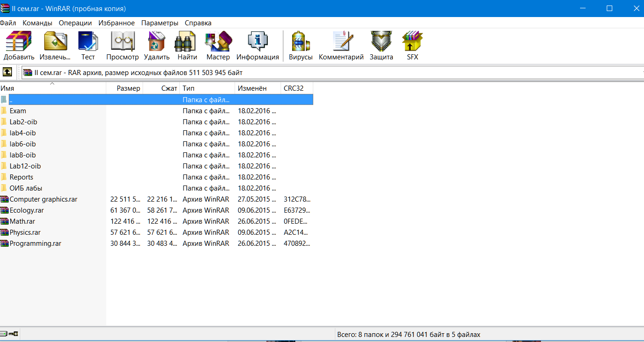The height and width of the screenshot is (342, 644).
Task: Sort files by the Изменён column
Action: (x=258, y=88)
